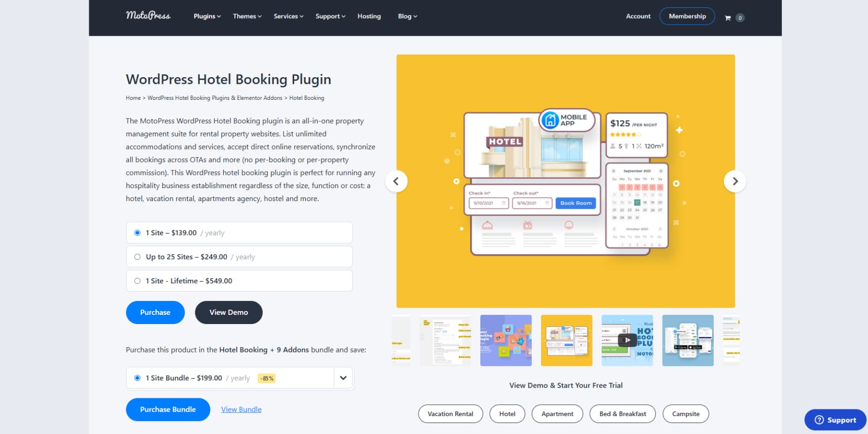Open the View Bundle link

[x=241, y=409]
